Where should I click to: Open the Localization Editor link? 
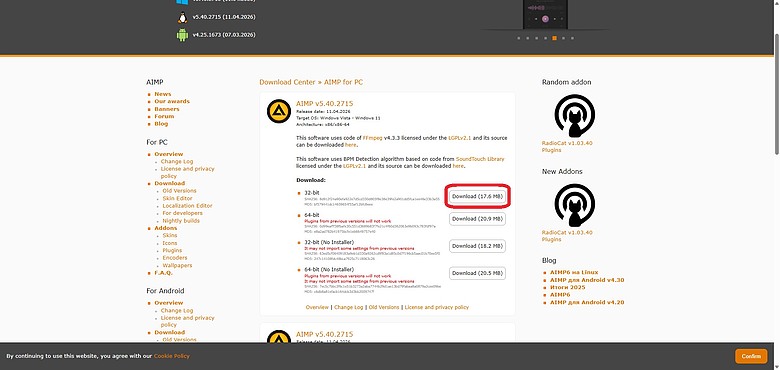coord(187,206)
